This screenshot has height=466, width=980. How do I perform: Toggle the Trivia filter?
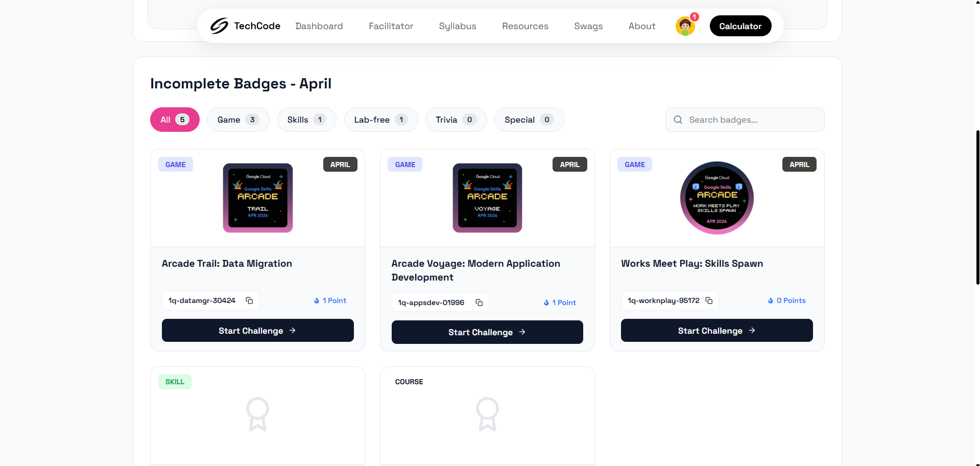(x=456, y=120)
